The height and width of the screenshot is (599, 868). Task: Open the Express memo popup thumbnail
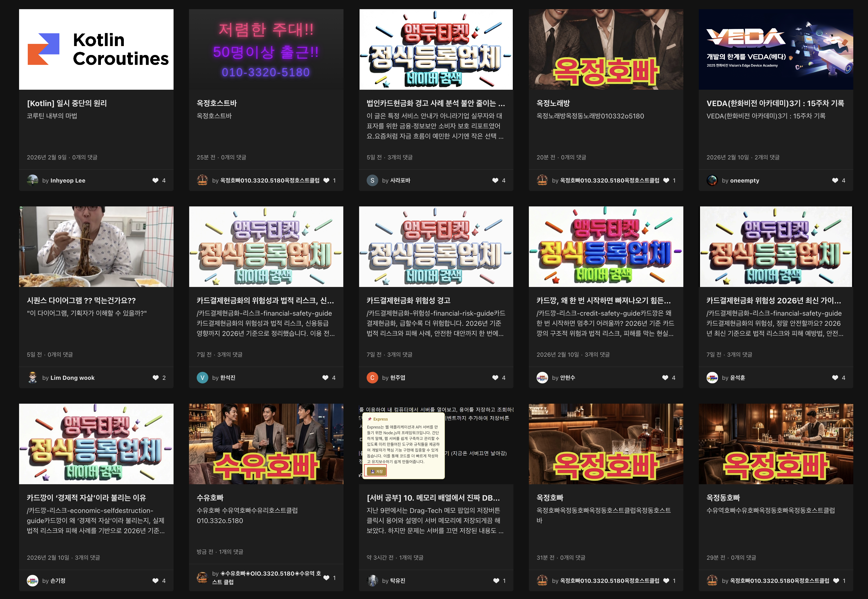point(436,444)
